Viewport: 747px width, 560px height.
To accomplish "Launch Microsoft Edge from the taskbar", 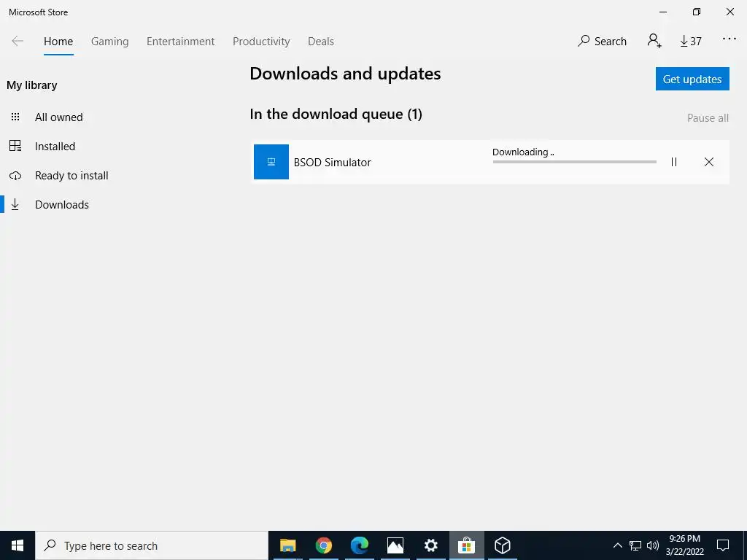I will coord(359,545).
